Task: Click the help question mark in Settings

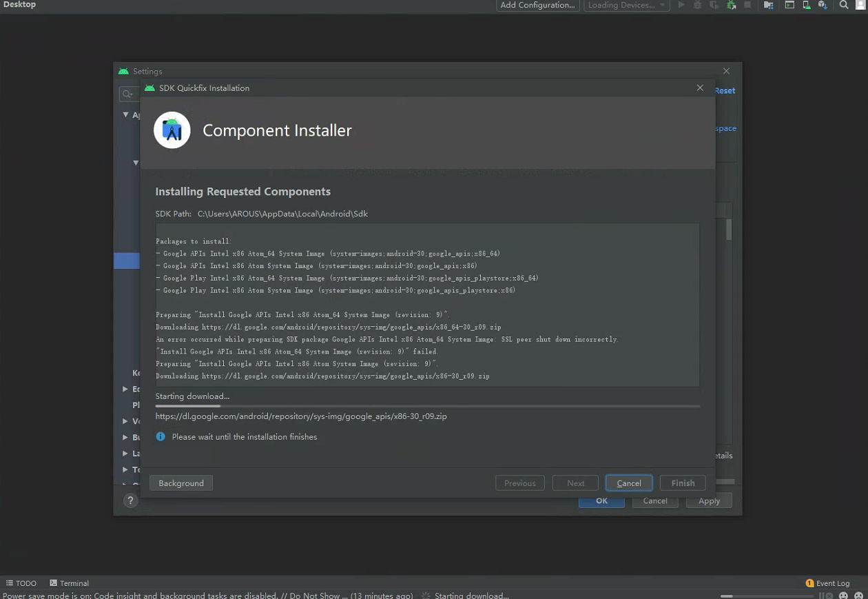Action: (x=131, y=501)
